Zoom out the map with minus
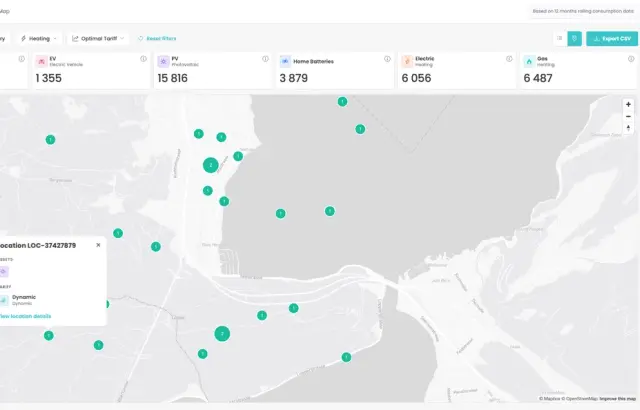 (x=628, y=116)
